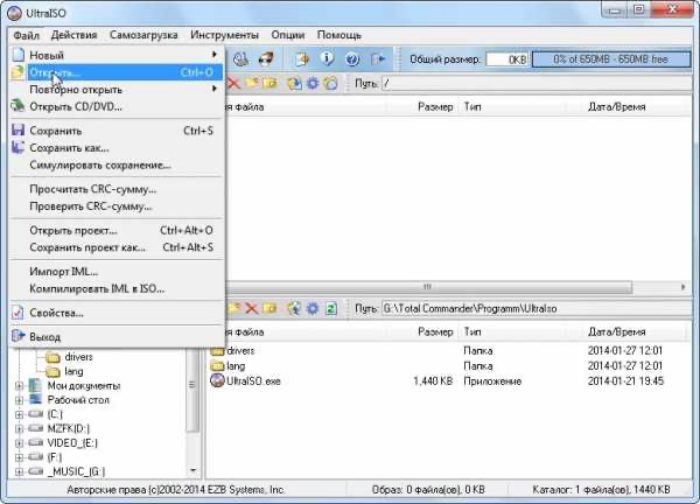Click the new folder icon in image pane toolbar
The height and width of the screenshot is (504, 700).
click(251, 83)
